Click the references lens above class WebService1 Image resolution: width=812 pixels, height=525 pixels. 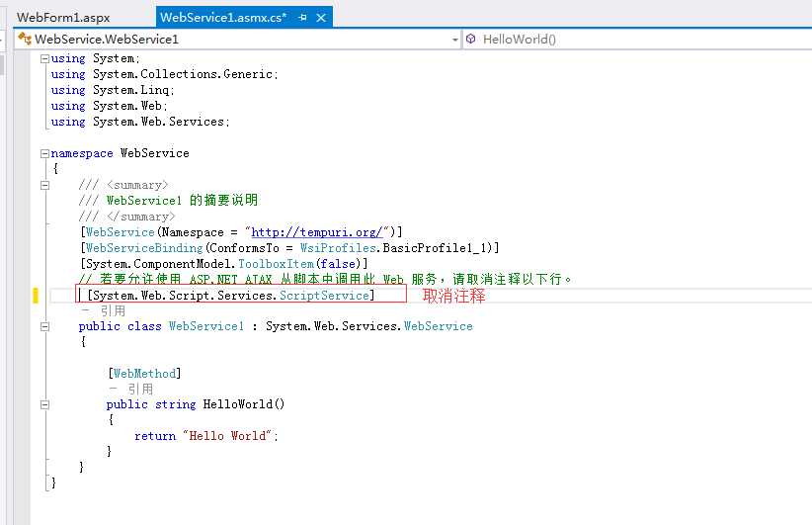click(x=104, y=310)
